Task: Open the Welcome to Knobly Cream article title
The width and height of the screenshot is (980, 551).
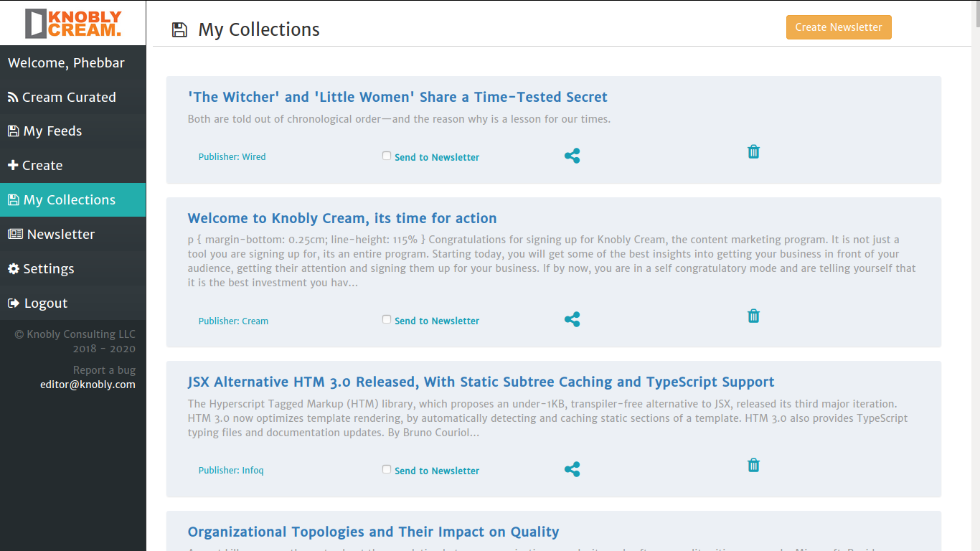Action: (x=342, y=218)
